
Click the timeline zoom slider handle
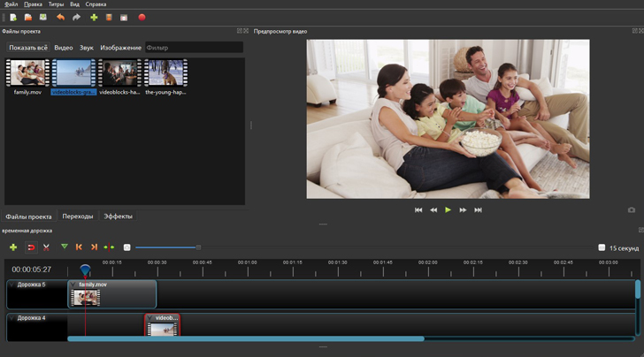pos(198,247)
